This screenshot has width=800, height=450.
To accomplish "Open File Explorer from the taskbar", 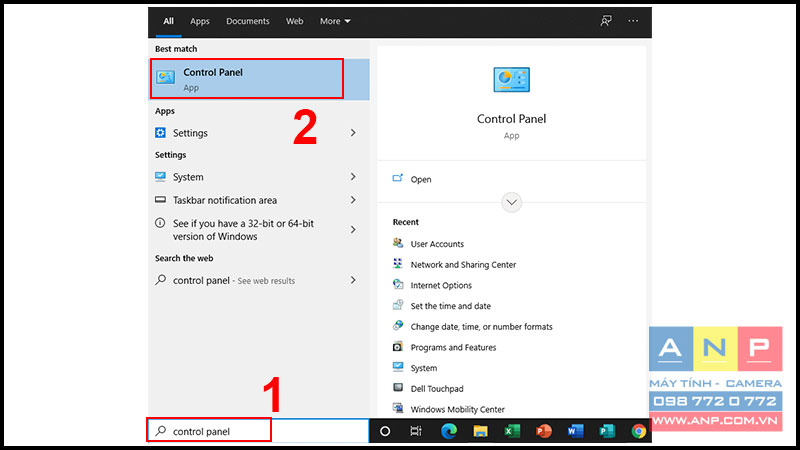I will (x=480, y=431).
